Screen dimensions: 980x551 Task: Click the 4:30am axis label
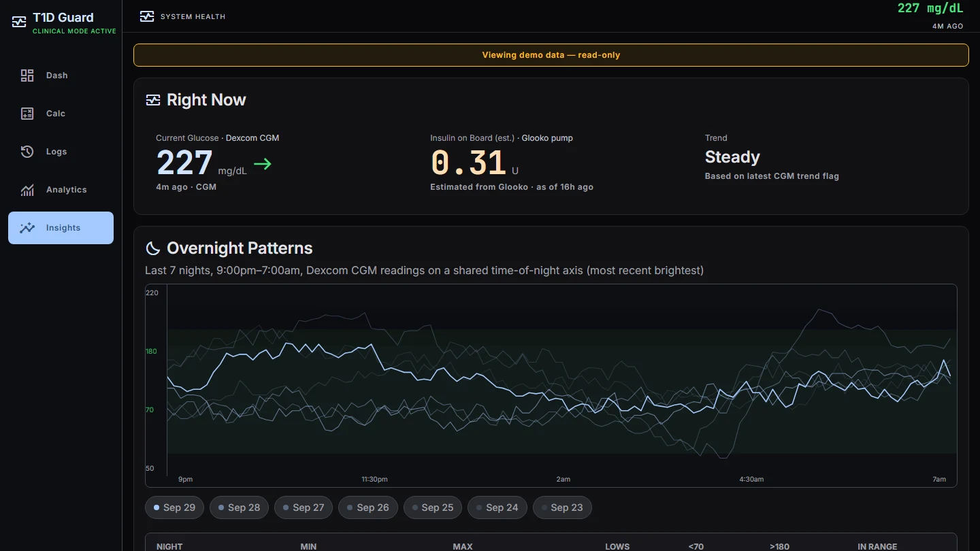[x=751, y=480]
